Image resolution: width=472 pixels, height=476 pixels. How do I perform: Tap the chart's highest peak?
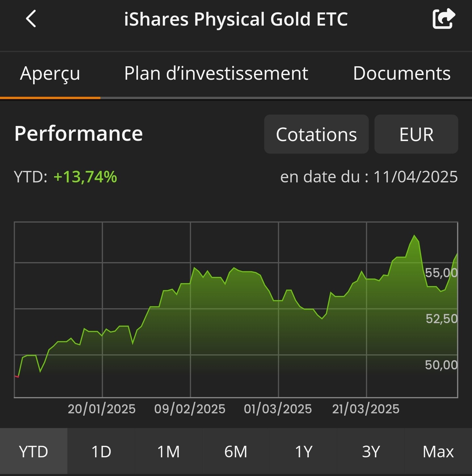pos(414,236)
